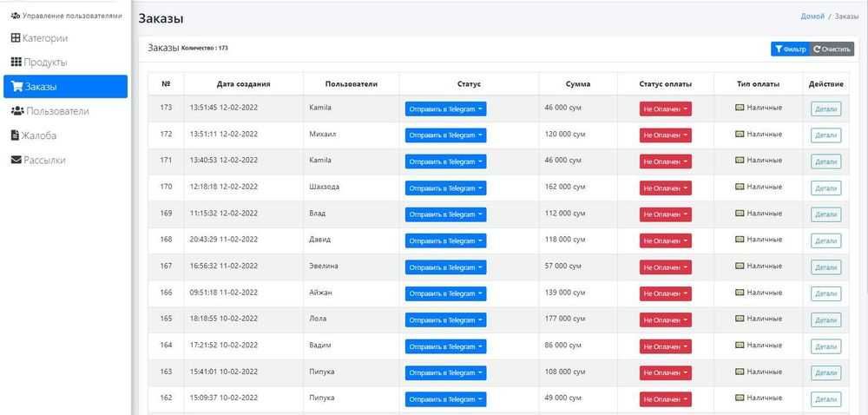Image resolution: width=868 pixels, height=415 pixels.
Task: Click the Пользователи column header
Action: [352, 84]
